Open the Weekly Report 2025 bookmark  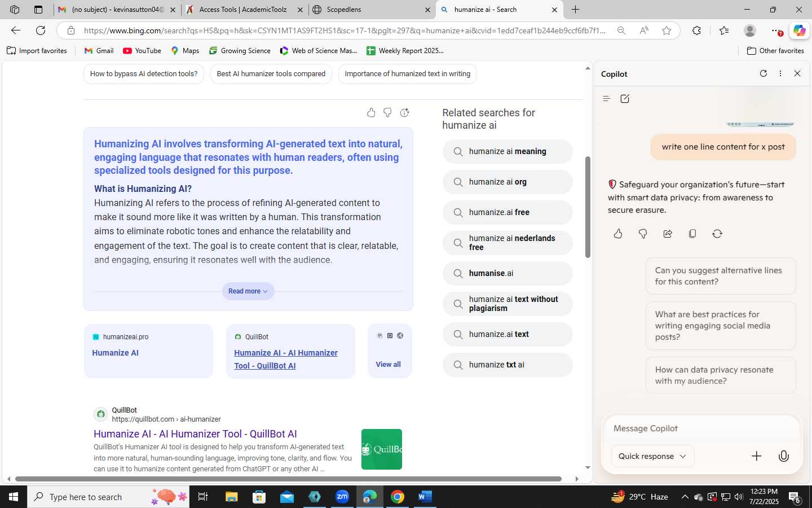tap(405, 51)
